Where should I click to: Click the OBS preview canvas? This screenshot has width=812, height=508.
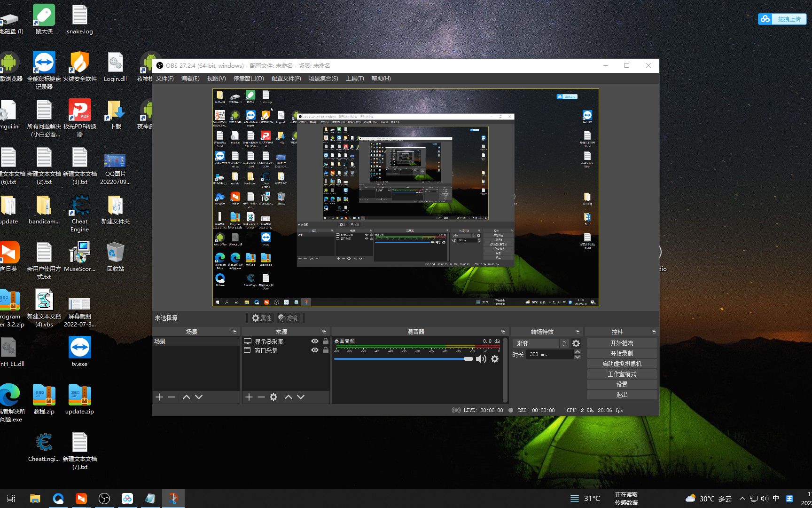(406, 198)
